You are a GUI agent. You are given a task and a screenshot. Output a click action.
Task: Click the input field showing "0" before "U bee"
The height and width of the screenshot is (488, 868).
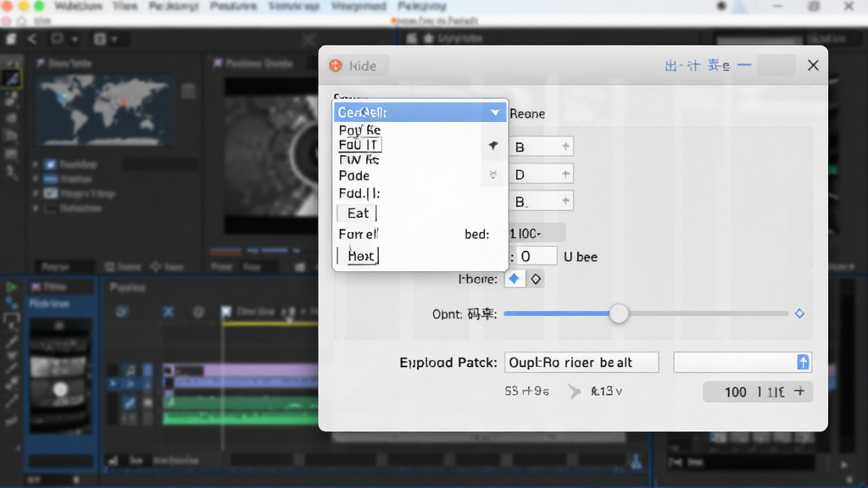(x=537, y=256)
